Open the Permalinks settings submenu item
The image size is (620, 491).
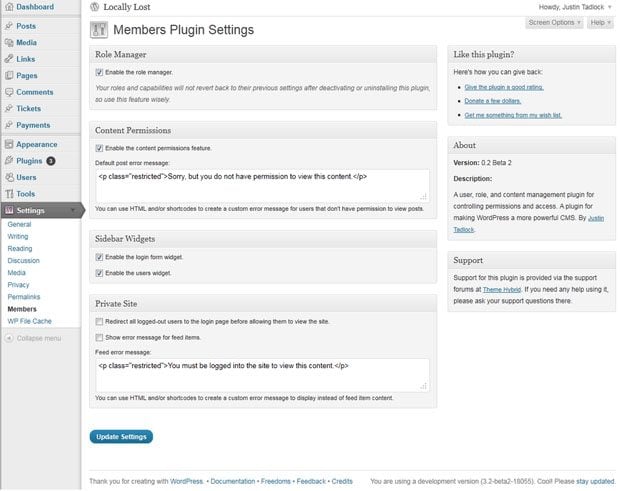[24, 297]
